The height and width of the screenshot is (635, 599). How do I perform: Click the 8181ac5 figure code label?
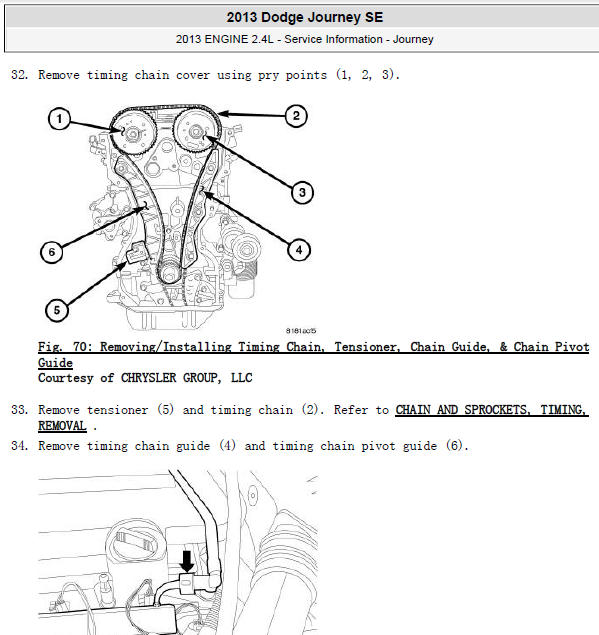pos(301,331)
